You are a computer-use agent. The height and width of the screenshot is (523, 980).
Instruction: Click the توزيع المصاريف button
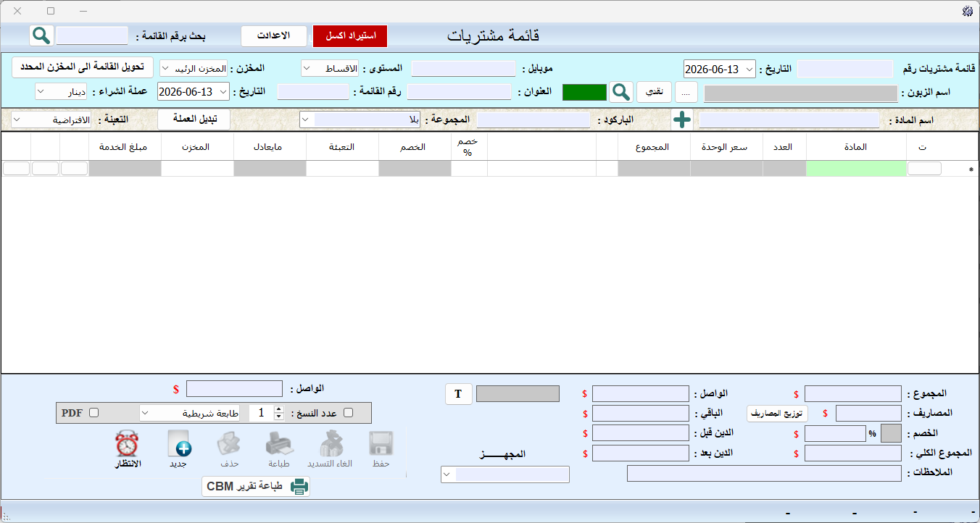tap(778, 413)
